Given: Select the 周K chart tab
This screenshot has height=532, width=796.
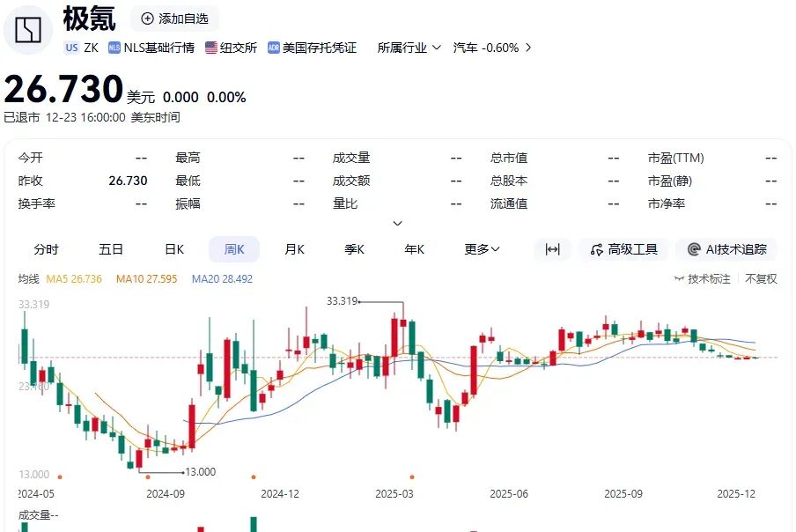Looking at the screenshot, I should tap(234, 249).
